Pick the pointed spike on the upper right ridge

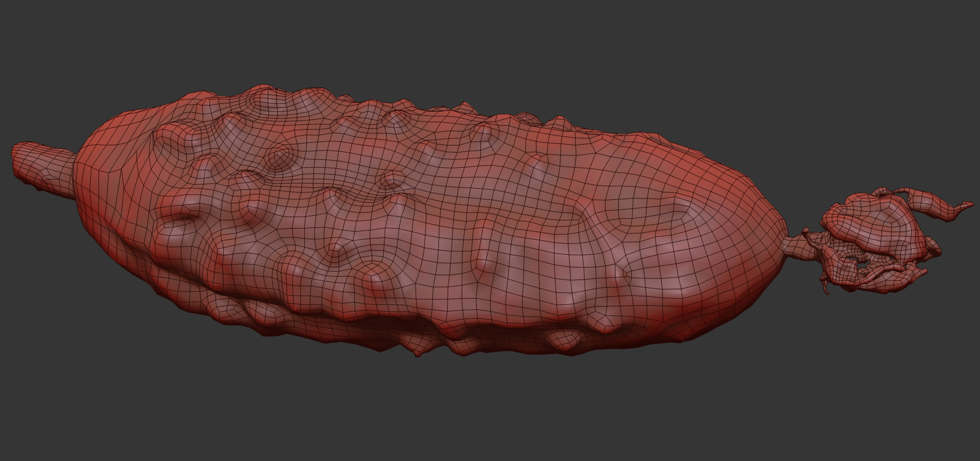coord(558,121)
